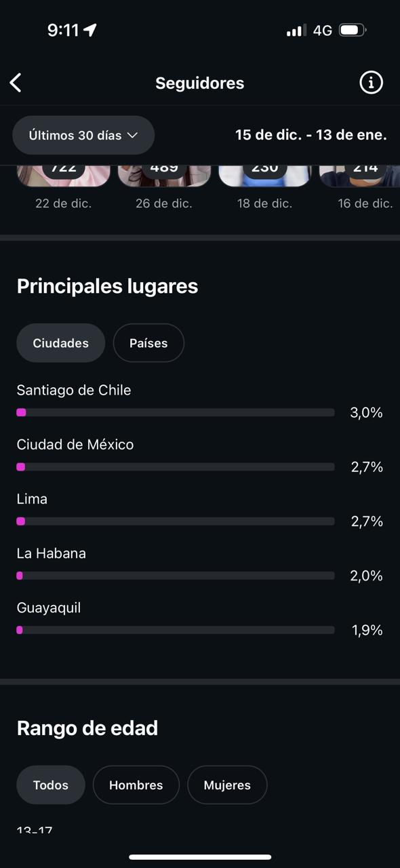Tap the cellular signal bars icon
The image size is (400, 868).
(295, 30)
